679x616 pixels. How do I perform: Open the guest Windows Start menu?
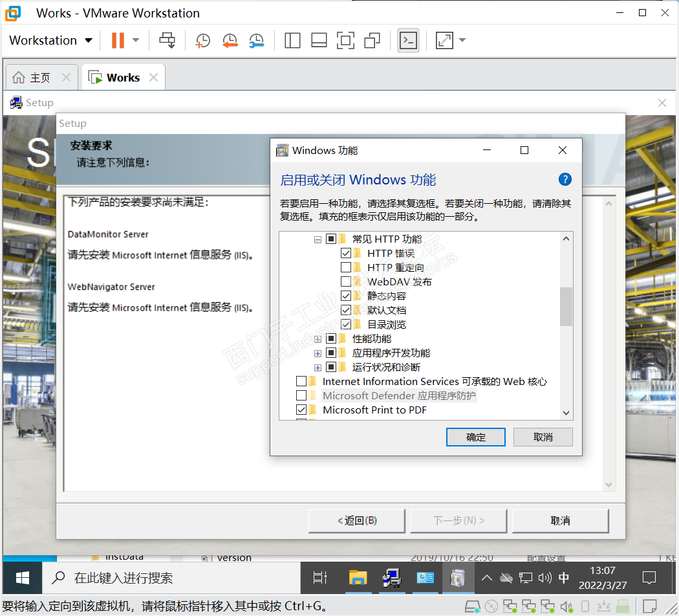pyautogui.click(x=23, y=578)
